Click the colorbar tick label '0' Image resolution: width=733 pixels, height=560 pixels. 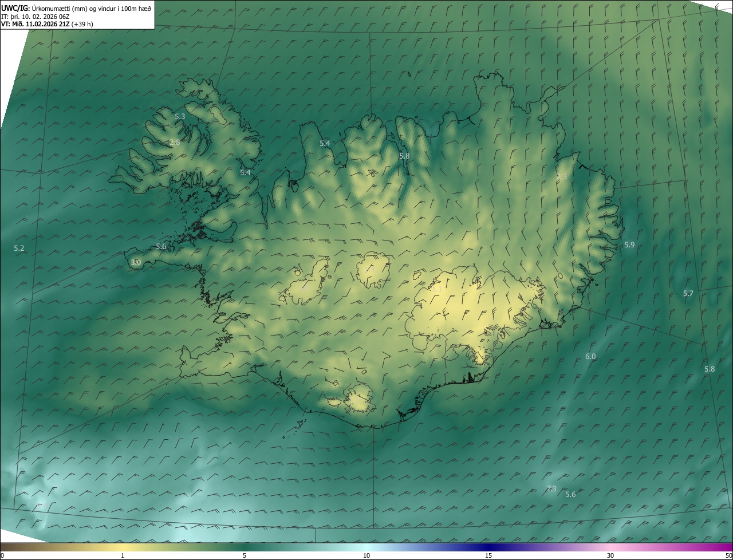pyautogui.click(x=2, y=555)
